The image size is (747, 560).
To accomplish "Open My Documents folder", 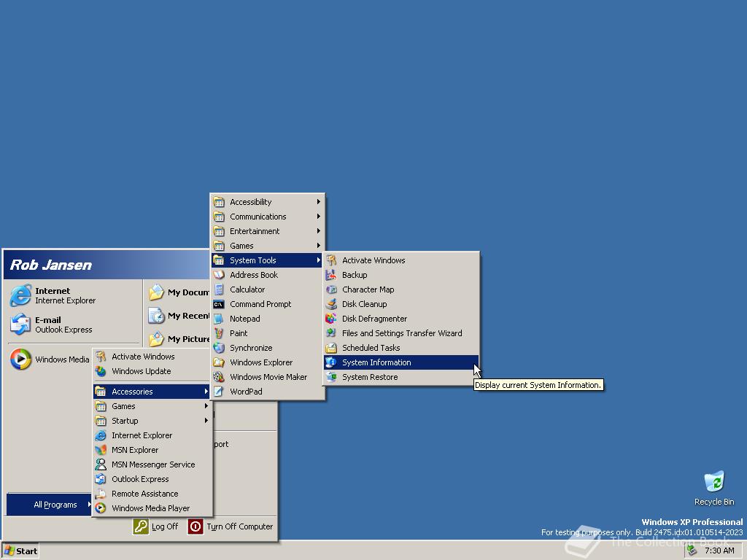I will coord(178,292).
